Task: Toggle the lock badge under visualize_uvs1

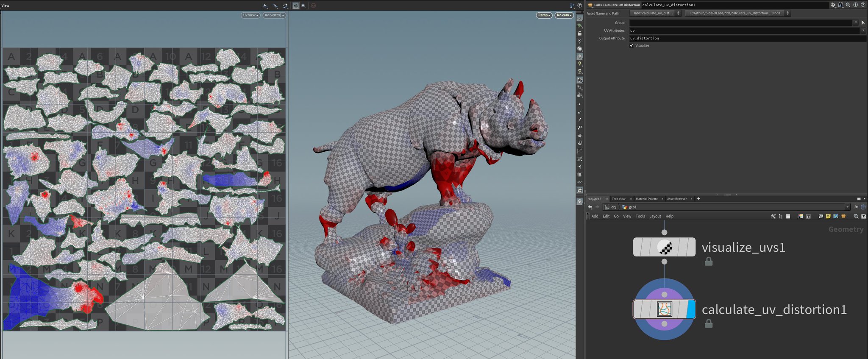Action: [709, 262]
